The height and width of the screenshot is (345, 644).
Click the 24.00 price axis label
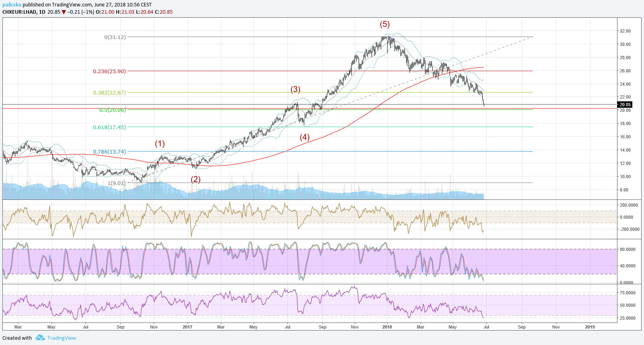tap(625, 84)
